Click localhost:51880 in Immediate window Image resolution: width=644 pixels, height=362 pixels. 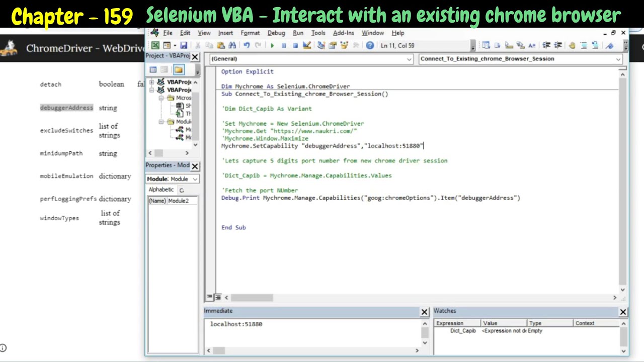pos(236,324)
